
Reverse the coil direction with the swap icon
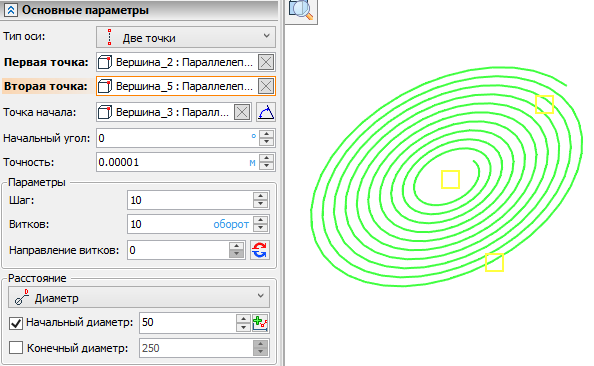(260, 250)
